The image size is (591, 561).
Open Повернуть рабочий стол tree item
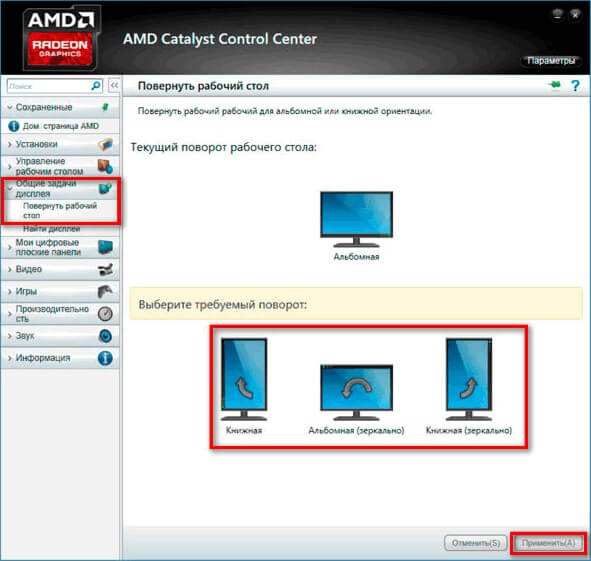tap(60, 210)
